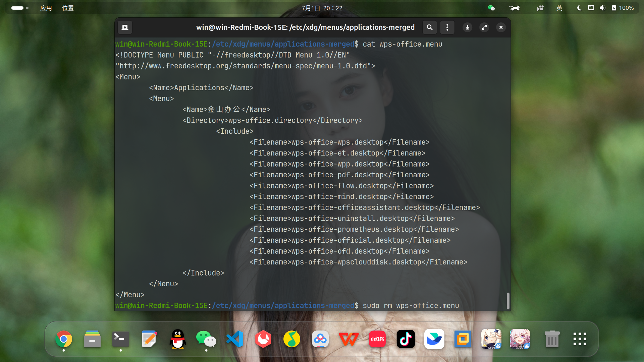Click the wps-office-wpsclouddisk.desktop line

(x=358, y=262)
